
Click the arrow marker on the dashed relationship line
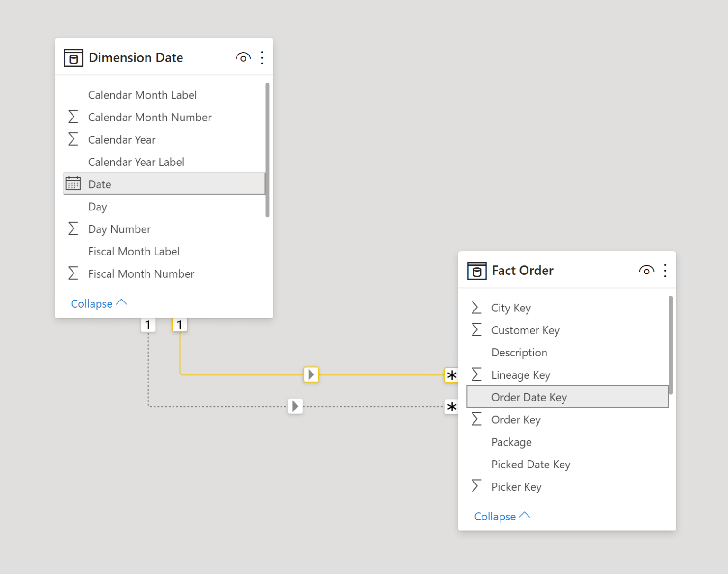point(295,406)
